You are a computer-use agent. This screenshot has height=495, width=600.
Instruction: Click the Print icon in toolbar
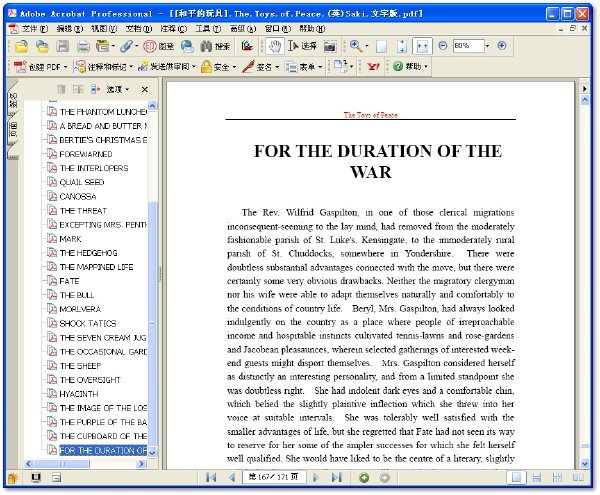pos(83,46)
